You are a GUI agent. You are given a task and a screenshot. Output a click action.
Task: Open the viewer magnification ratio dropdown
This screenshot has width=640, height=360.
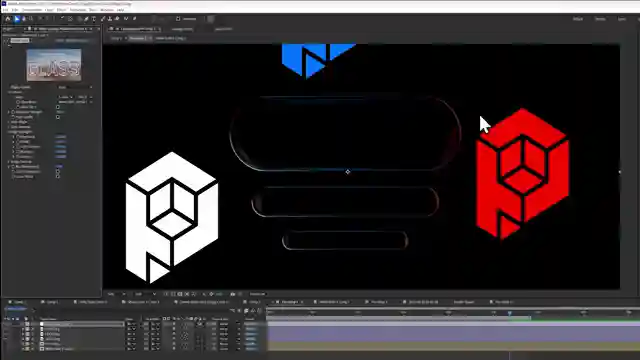click(116, 294)
